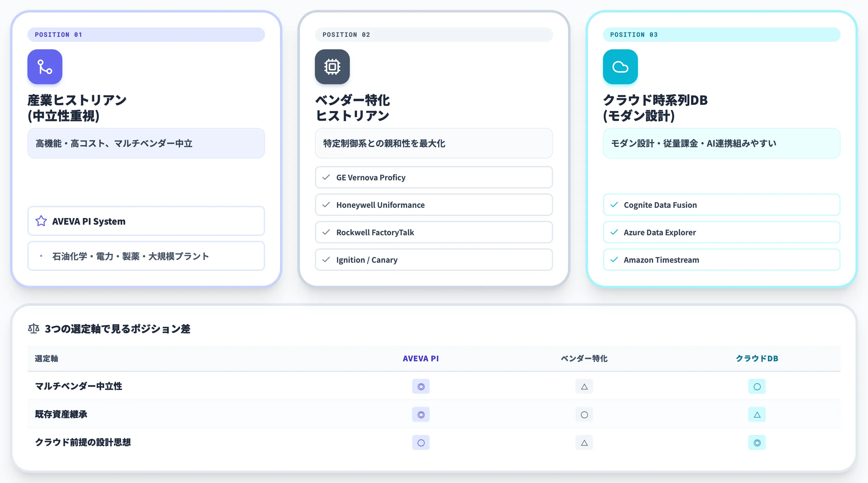
Task: Click the モダン設計・従量課金・AI連携組みやすい summary
Action: (721, 143)
